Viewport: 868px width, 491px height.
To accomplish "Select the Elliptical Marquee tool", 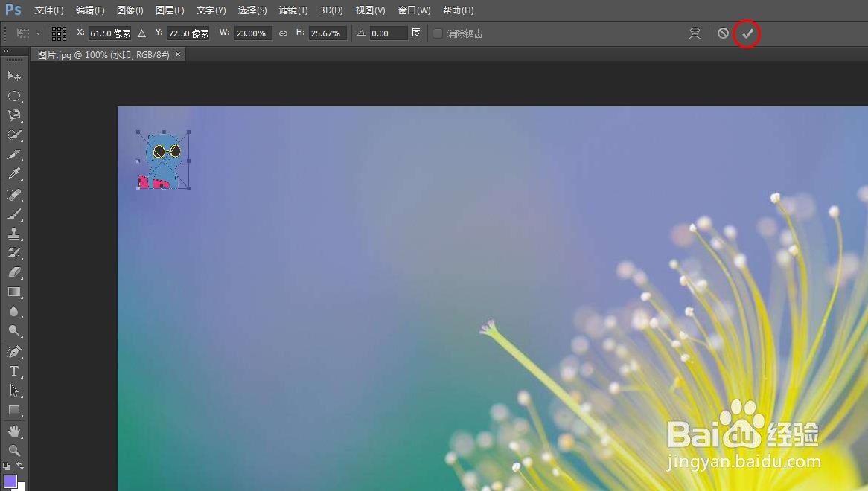I will tap(14, 96).
